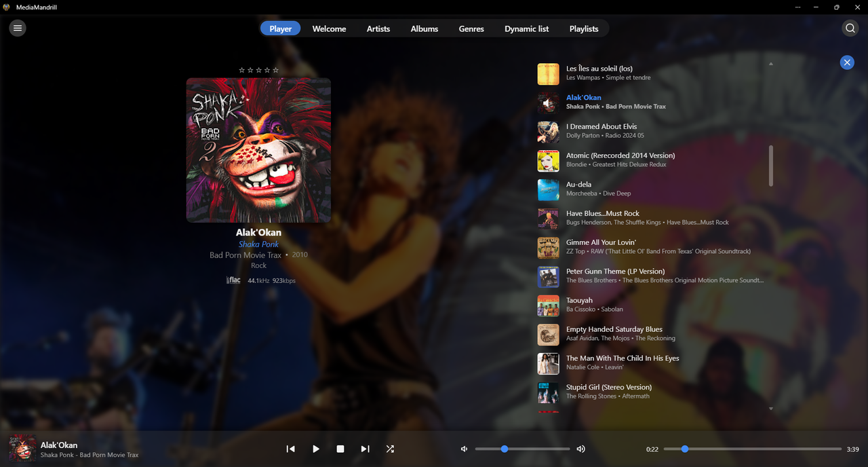868x467 pixels.
Task: Rate the track with the first star
Action: [x=241, y=70]
